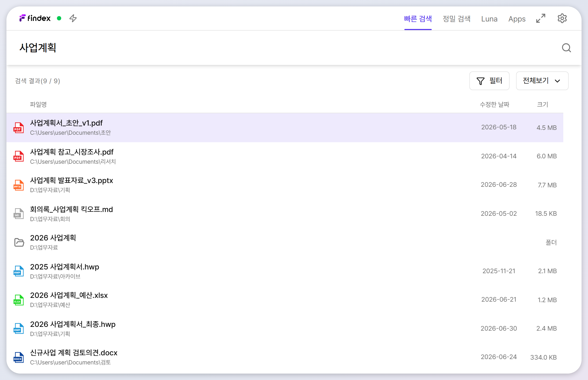588x380 pixels.
Task: Click the 폴더 type label
Action: click(x=551, y=242)
